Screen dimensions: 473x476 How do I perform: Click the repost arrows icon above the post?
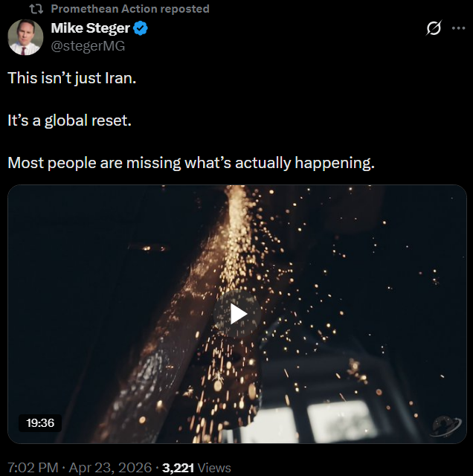(x=36, y=9)
